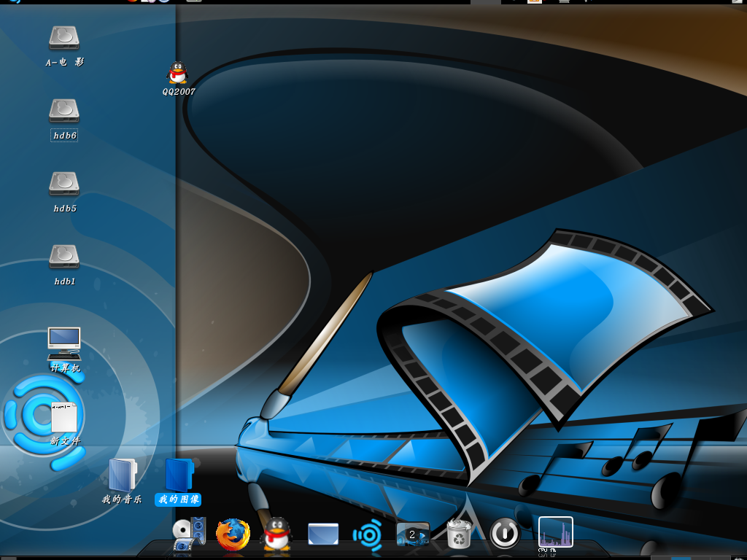Viewport: 747px width, 560px height.
Task: Launch Firefox from the dock
Action: coord(233,534)
